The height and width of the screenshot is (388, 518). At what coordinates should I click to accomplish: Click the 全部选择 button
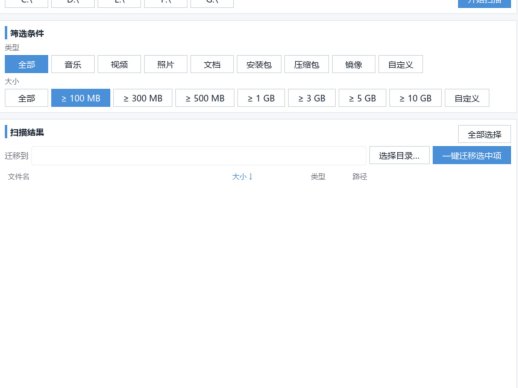484,134
